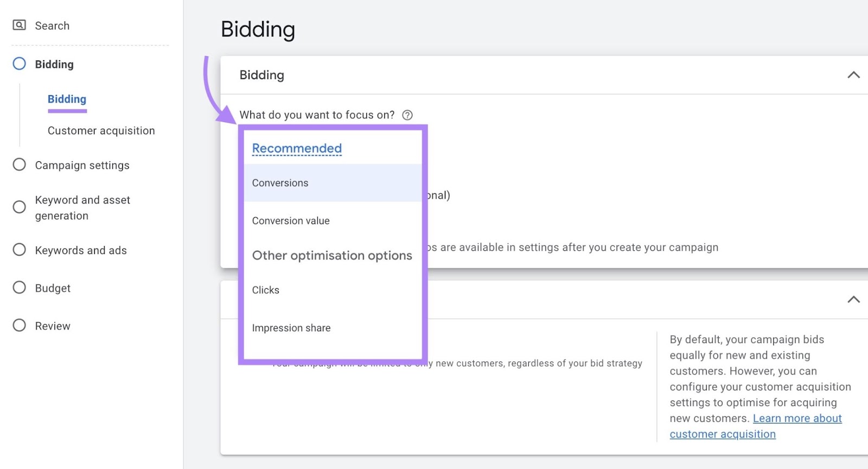Click the learn more about customer acquisition link
The height and width of the screenshot is (469, 868).
tap(797, 418)
